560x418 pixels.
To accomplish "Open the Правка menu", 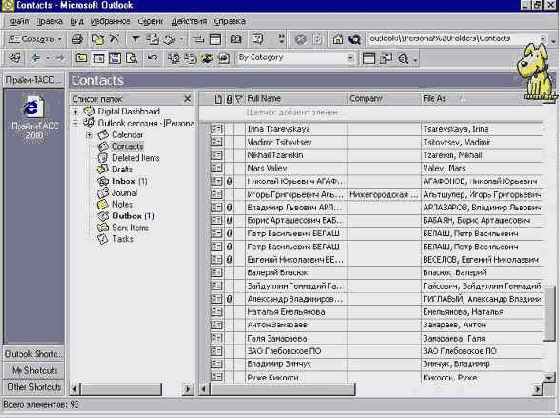I will [50, 21].
